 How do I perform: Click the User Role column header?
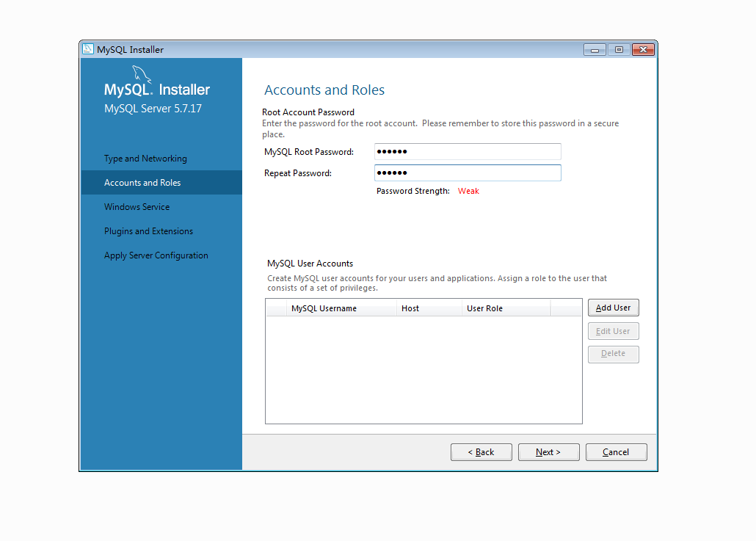point(506,308)
